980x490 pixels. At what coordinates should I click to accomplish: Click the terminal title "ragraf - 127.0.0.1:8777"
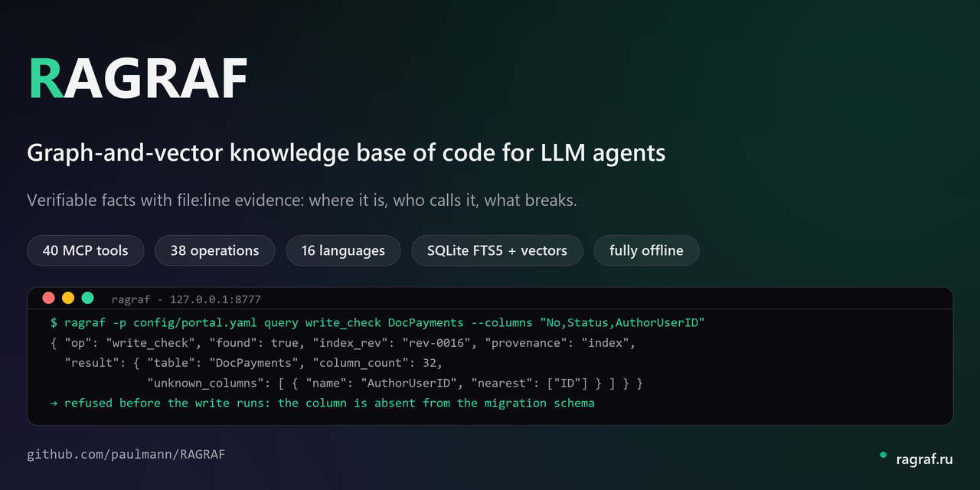(x=186, y=299)
